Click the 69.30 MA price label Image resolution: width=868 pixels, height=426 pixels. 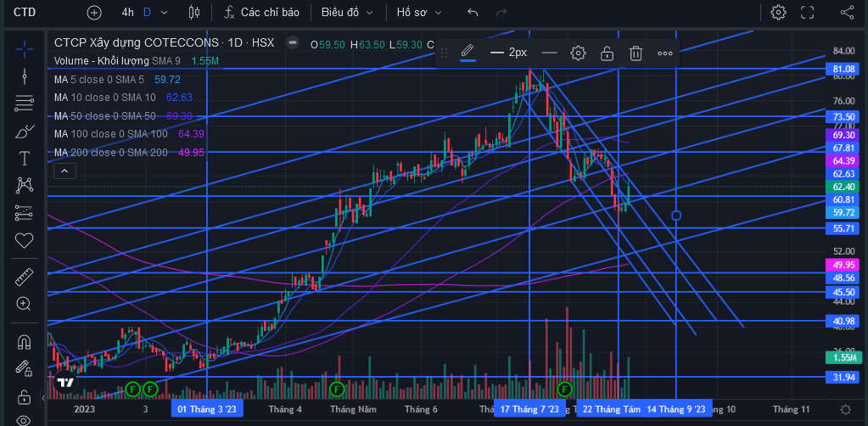tap(843, 135)
